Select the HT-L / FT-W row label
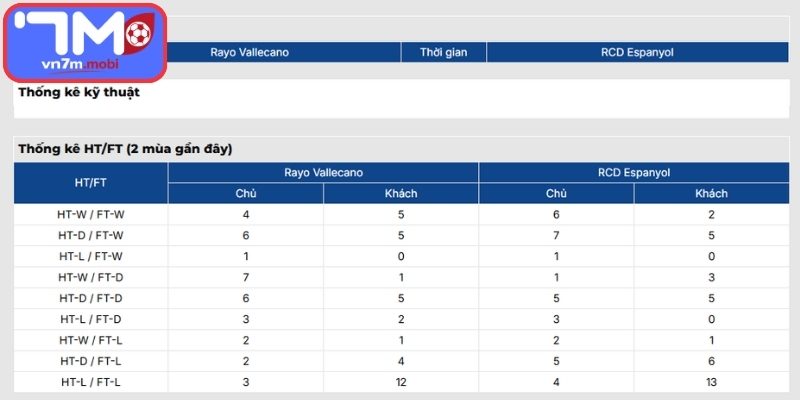The width and height of the screenshot is (800, 400). 91,256
